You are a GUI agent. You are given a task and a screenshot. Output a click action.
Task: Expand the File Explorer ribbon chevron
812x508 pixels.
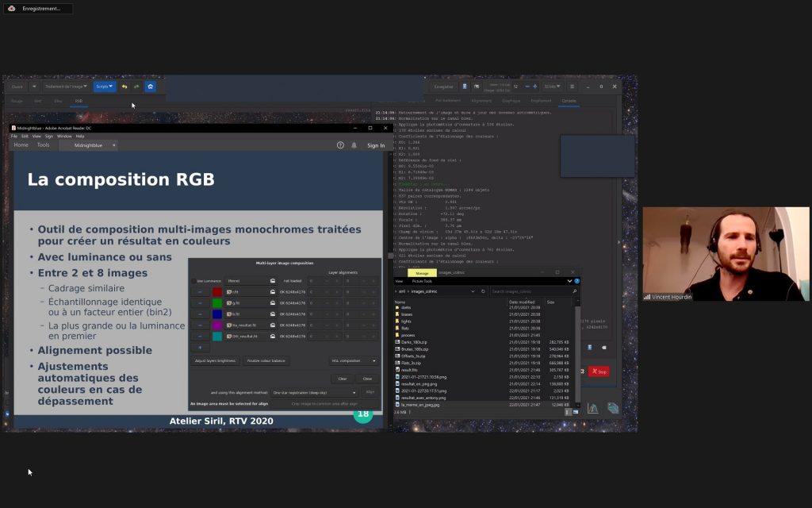(x=569, y=282)
